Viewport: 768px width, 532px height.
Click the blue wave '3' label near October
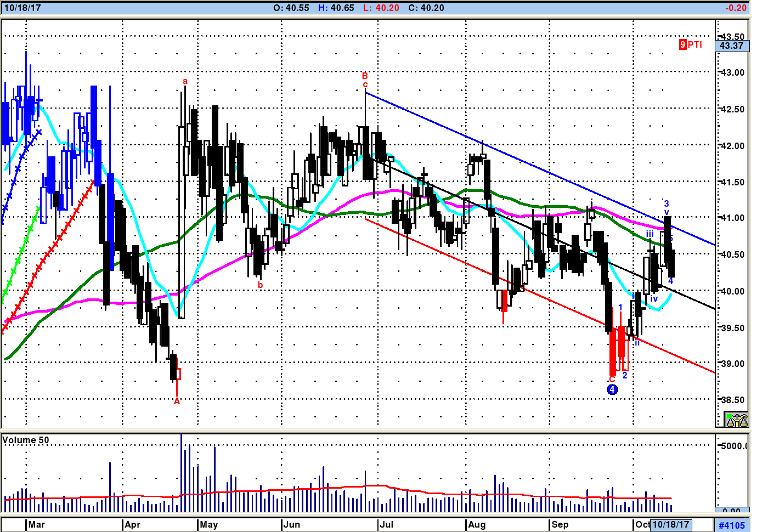(x=667, y=203)
